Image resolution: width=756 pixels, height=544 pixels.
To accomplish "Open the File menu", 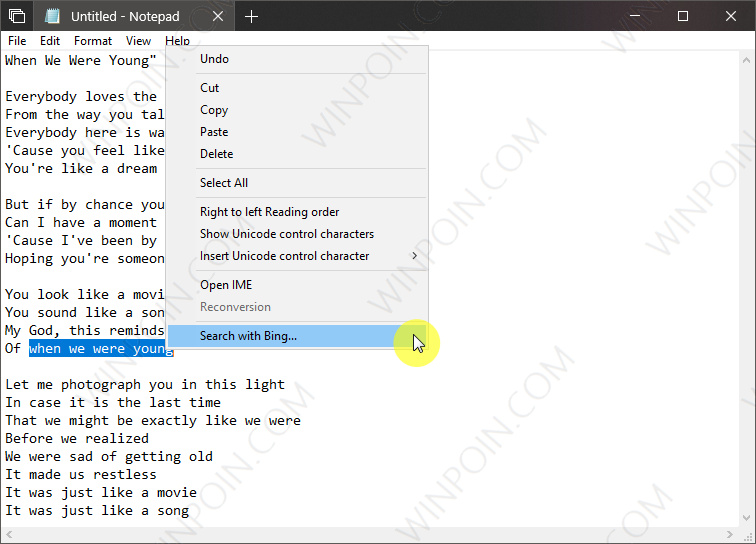I will click(17, 41).
